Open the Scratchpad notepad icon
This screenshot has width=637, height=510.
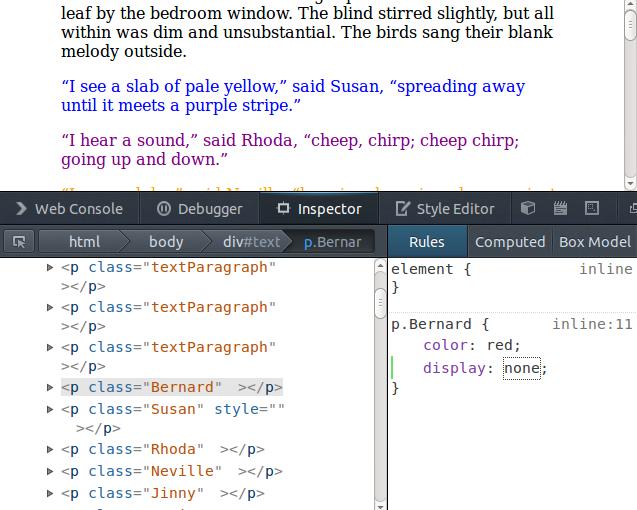point(560,208)
